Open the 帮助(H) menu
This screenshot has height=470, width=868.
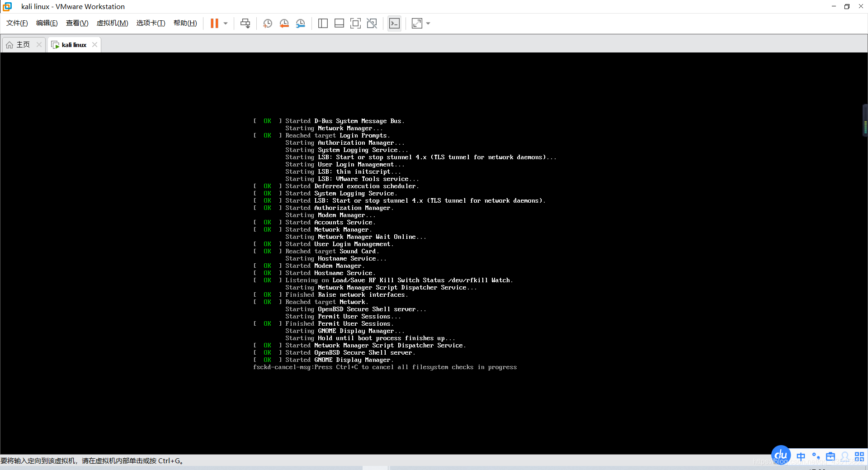coord(185,23)
